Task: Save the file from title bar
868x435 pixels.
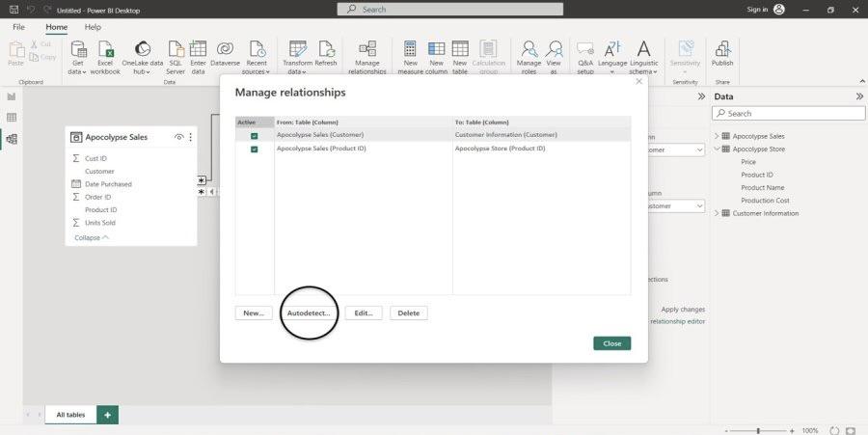Action: 14,10
